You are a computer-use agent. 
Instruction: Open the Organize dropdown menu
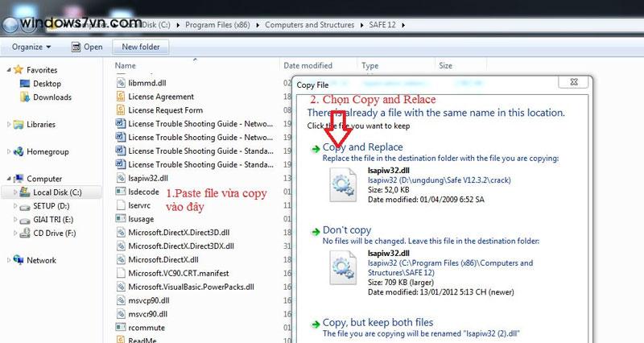(x=31, y=47)
